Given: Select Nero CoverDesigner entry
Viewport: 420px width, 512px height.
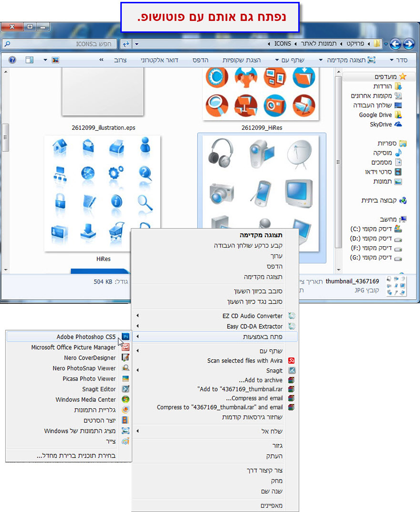Looking at the screenshot, I should (69, 357).
